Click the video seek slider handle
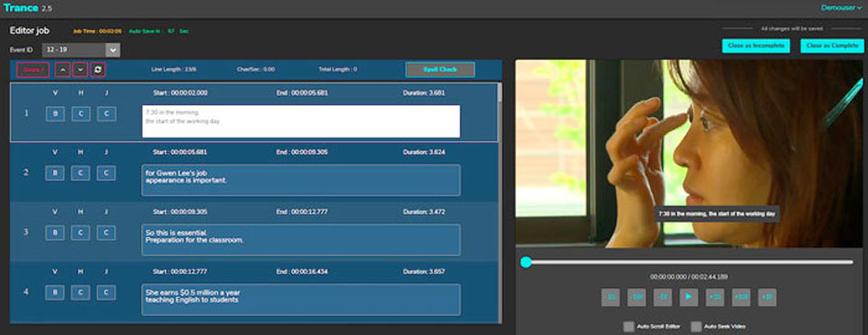This screenshot has width=868, height=335. 526,262
